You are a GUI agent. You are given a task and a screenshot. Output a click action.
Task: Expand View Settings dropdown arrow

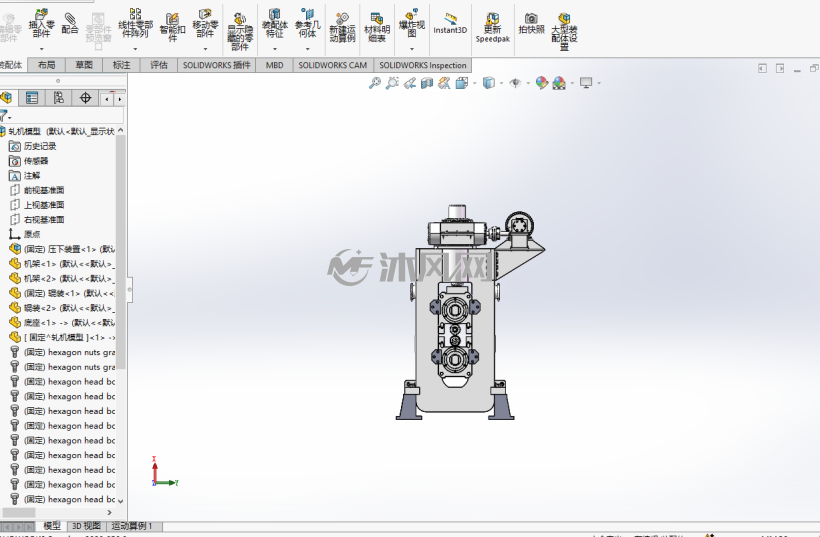599,83
